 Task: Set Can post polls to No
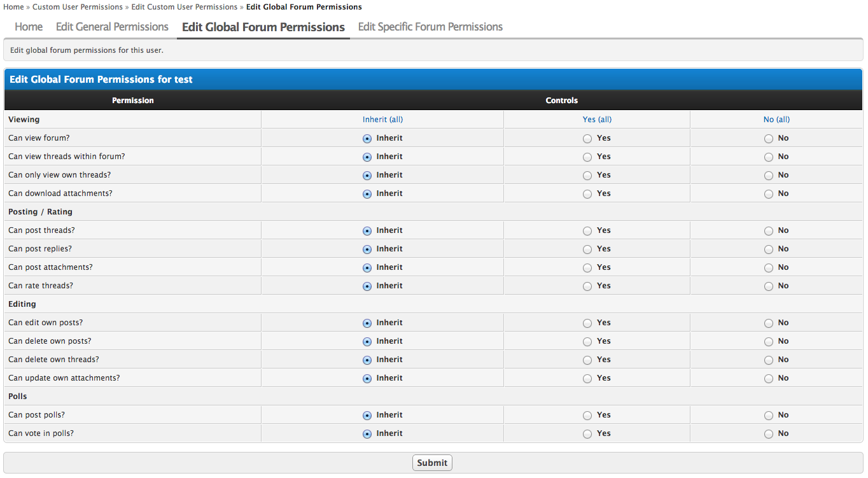[769, 416]
